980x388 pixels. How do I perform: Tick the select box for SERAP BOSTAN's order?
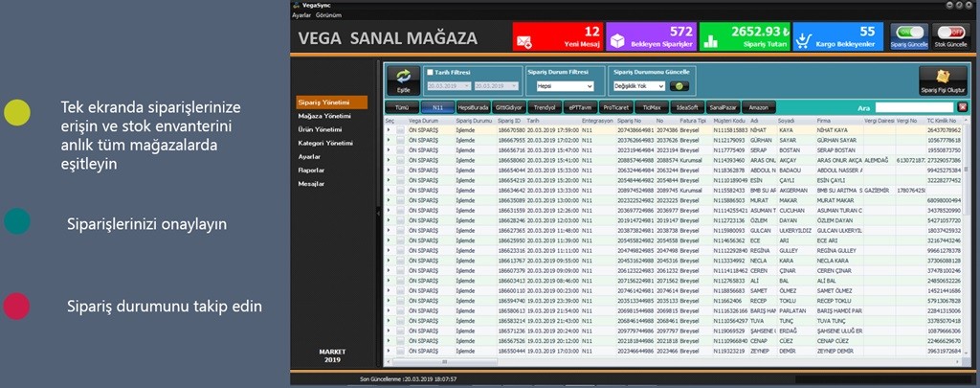coord(400,150)
